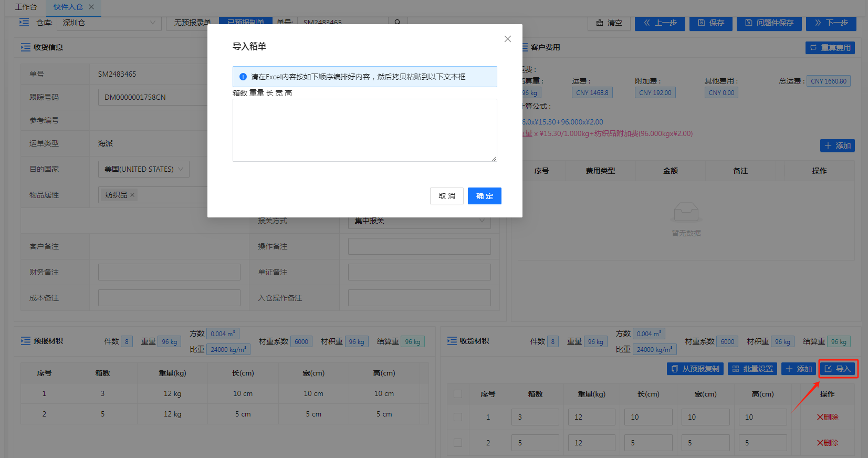The height and width of the screenshot is (458, 868).
Task: Delete row 2 in 收货材积 table
Action: [828, 443]
